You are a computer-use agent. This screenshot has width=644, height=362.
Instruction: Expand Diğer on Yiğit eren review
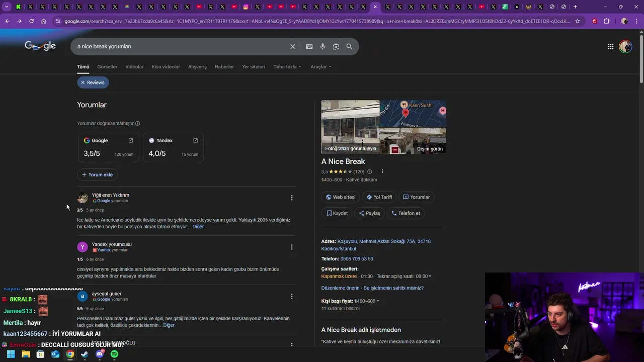pos(198,227)
